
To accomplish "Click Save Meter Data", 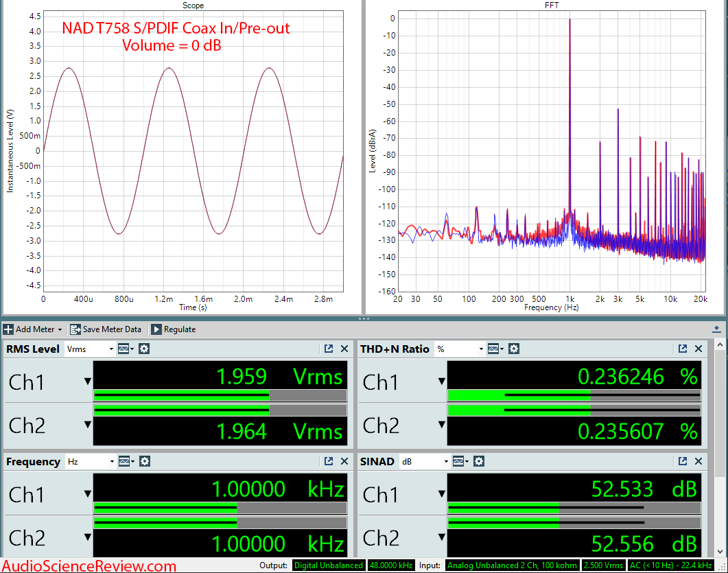I will tap(106, 329).
